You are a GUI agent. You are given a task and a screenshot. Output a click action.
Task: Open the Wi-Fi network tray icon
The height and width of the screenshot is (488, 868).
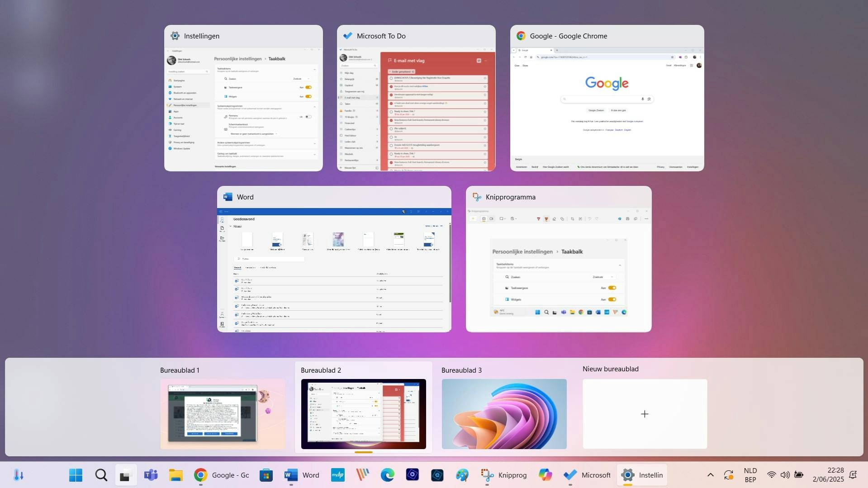tap(772, 475)
